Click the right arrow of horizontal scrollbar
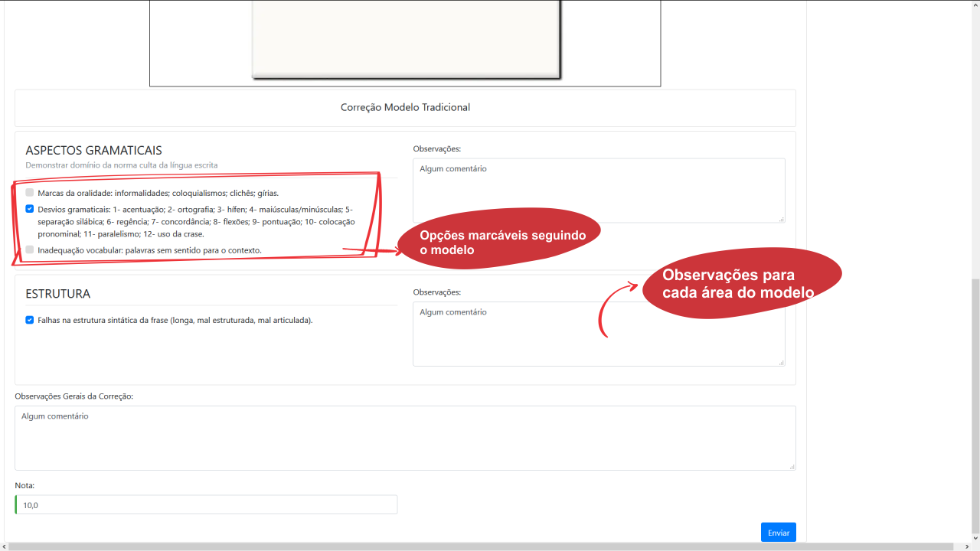Viewport: 980px width, 551px height. (x=965, y=546)
